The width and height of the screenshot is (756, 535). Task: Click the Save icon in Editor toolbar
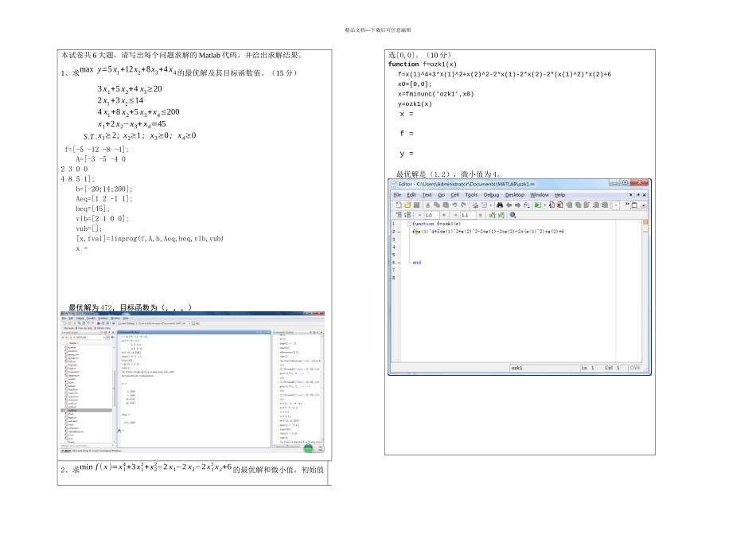pyautogui.click(x=415, y=205)
